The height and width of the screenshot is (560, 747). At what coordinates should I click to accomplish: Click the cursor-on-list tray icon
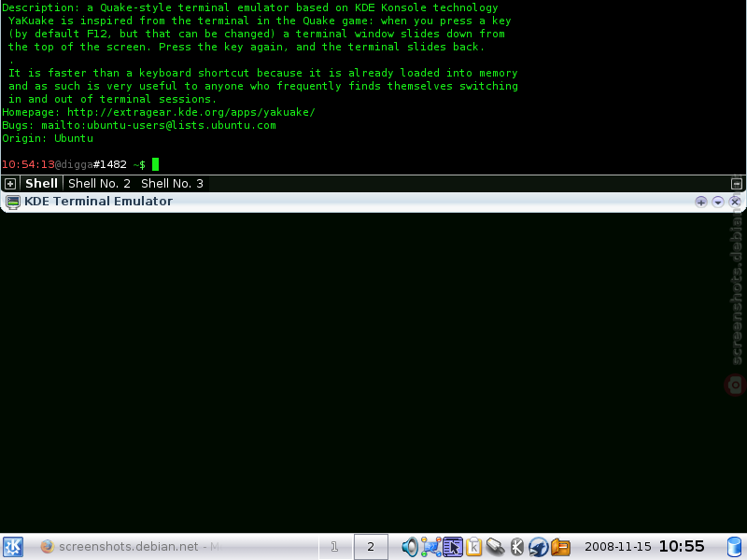[x=453, y=547]
